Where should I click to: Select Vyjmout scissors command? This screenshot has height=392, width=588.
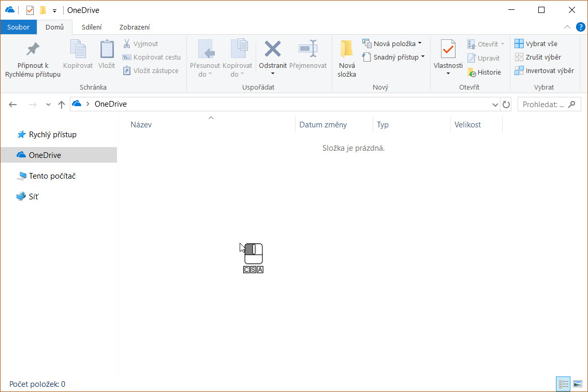[141, 43]
